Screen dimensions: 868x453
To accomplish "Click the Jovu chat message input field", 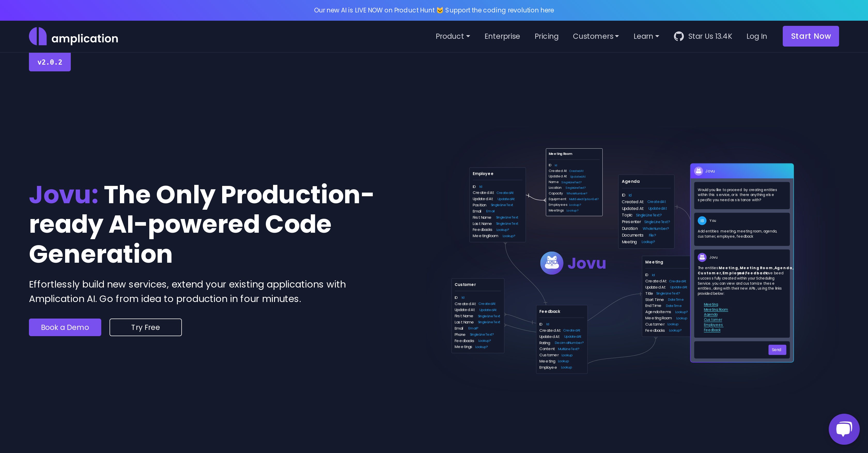I will [728, 350].
